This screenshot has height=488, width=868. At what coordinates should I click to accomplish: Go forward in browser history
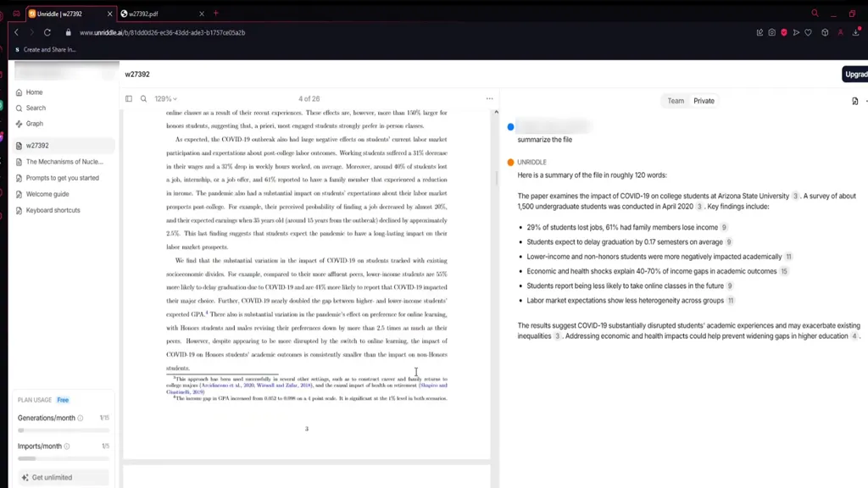click(31, 33)
